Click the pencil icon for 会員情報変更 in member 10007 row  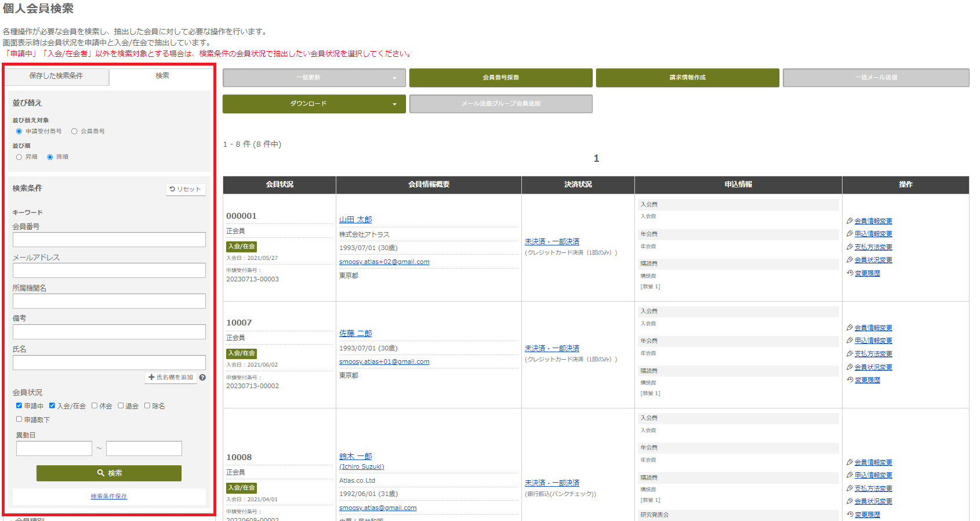click(850, 327)
